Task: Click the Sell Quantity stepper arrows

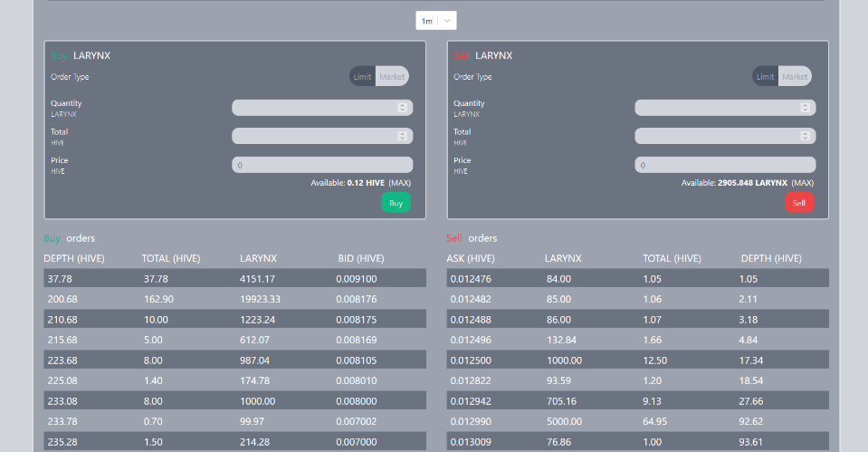Action: pyautogui.click(x=806, y=108)
